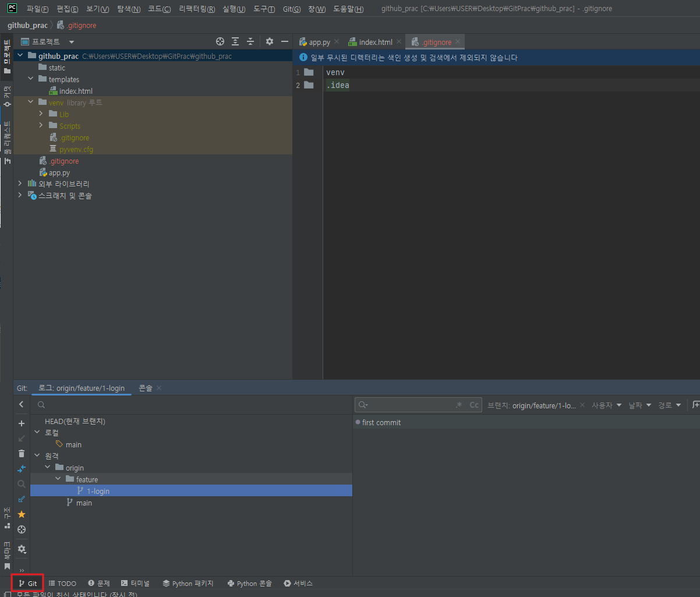Collapse the venv folder

(x=31, y=102)
